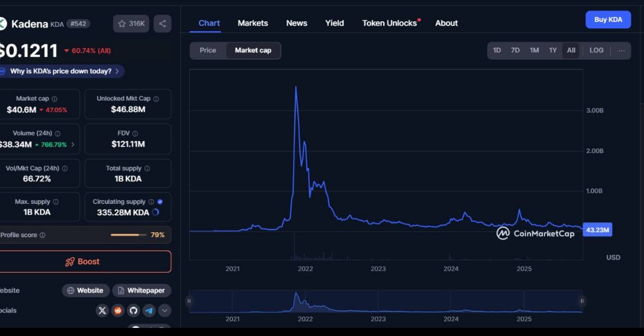
Task: Select Market cap chart view
Action: 253,50
